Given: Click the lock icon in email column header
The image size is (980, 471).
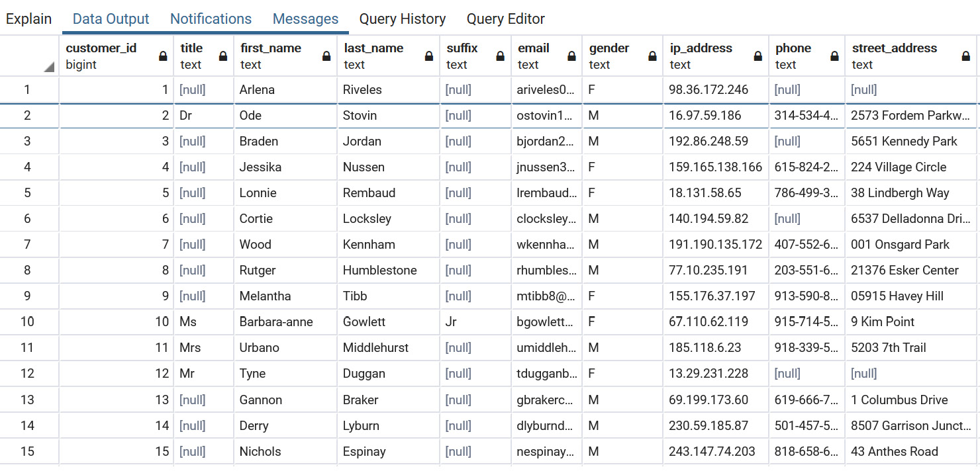Looking at the screenshot, I should click(x=571, y=56).
